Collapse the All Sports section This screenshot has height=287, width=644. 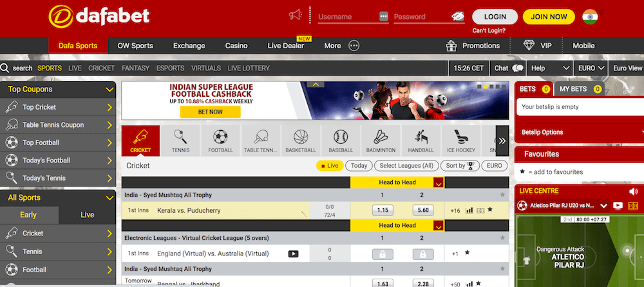109,198
